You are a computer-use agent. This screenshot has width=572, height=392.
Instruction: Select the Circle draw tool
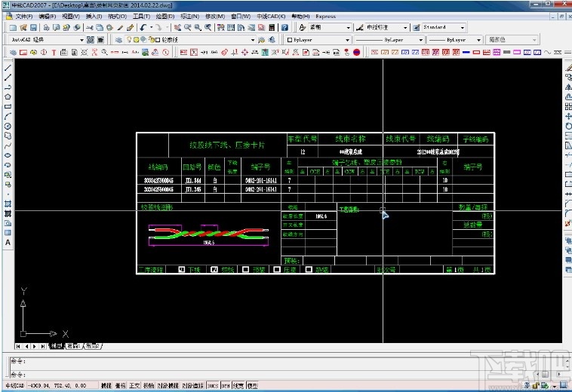[x=8, y=127]
